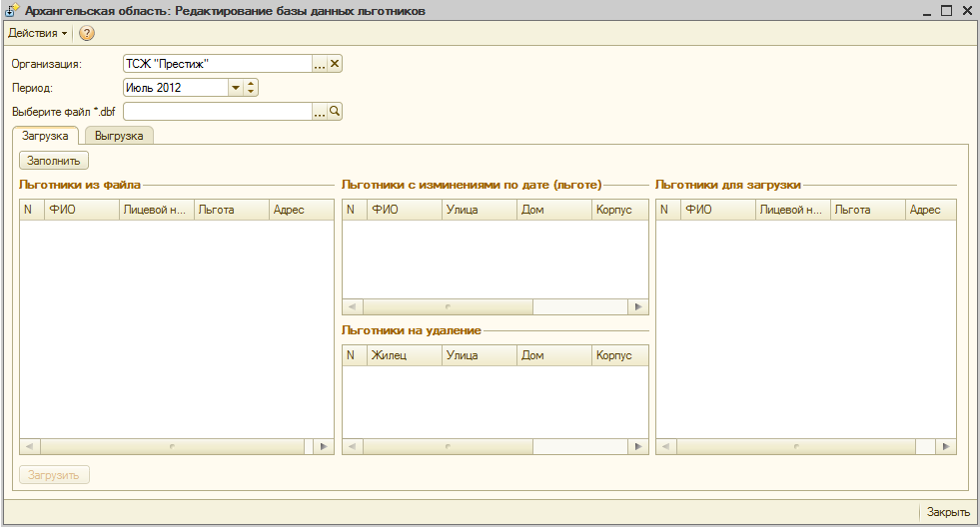
Task: Click ФИО column header in Льготники из файла
Action: pyautogui.click(x=80, y=210)
